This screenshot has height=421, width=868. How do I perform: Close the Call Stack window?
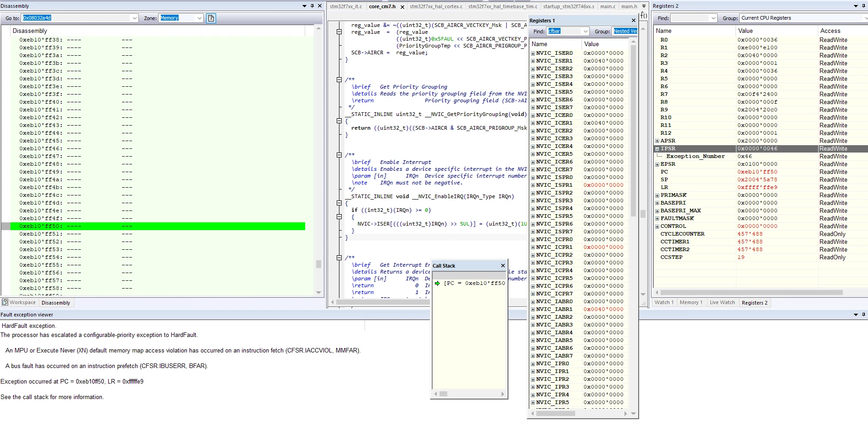click(503, 266)
